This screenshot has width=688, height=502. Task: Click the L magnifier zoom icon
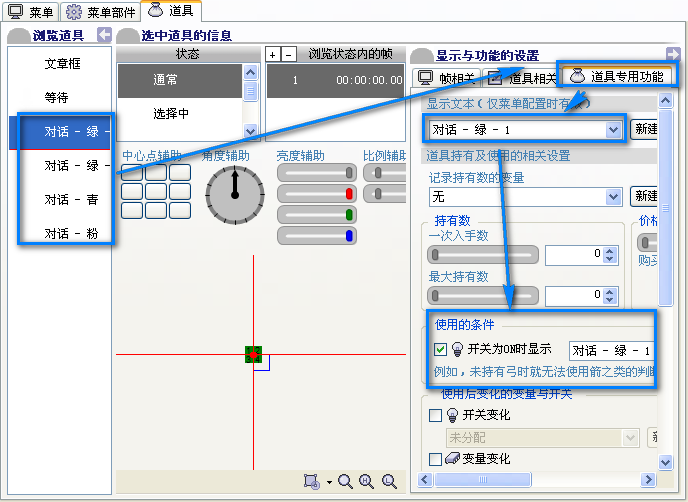[389, 481]
